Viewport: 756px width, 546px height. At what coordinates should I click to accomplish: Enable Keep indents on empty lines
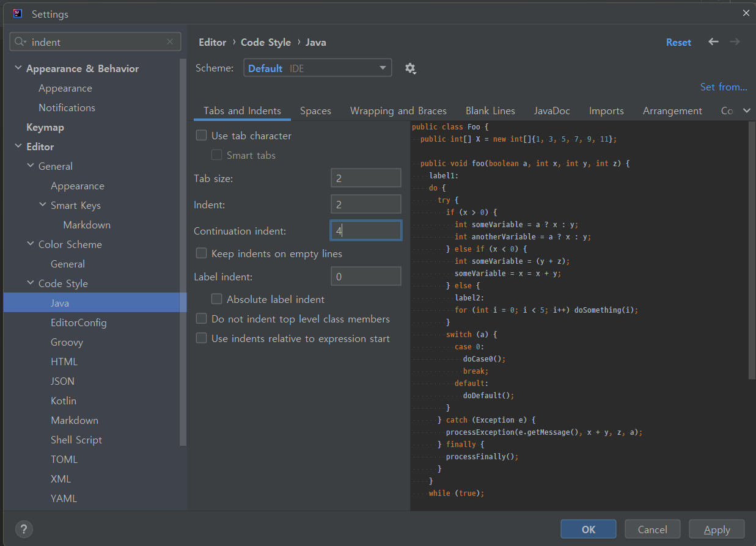click(x=201, y=253)
